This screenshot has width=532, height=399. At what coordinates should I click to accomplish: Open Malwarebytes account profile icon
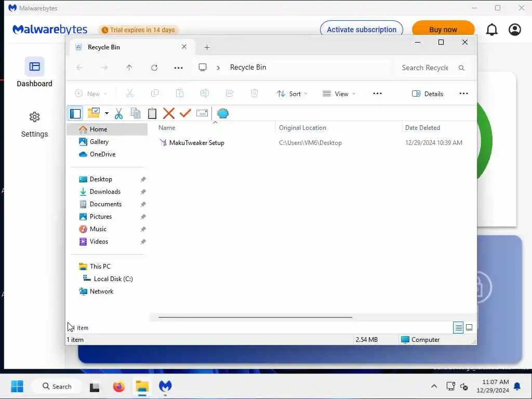(x=515, y=30)
